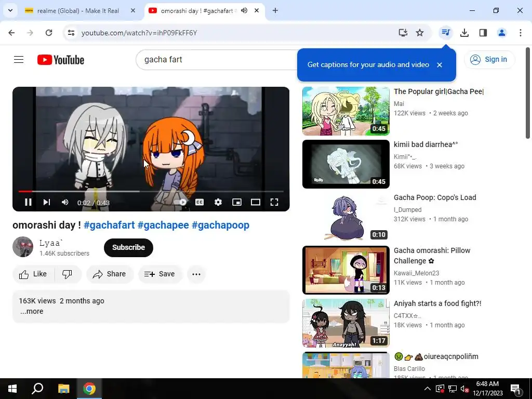
Task: Open 'Aniyah starts a food fight?!' thumbnail
Action: coord(345,323)
